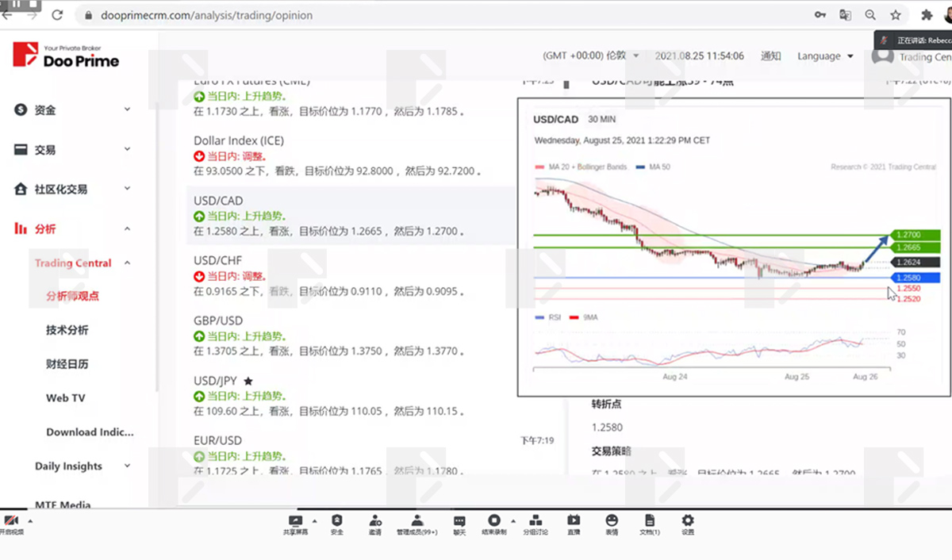Click the Share Screen (共享屏幕) icon
The height and width of the screenshot is (560, 952).
tap(295, 522)
